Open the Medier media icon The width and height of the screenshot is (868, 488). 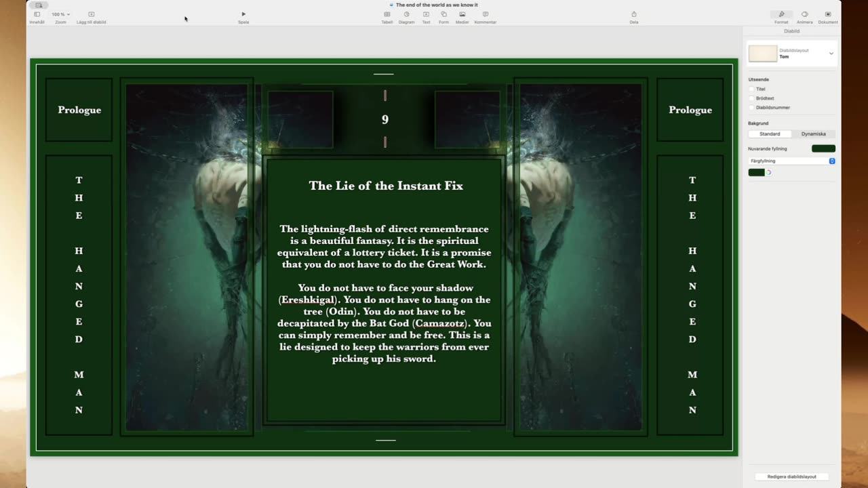point(462,14)
